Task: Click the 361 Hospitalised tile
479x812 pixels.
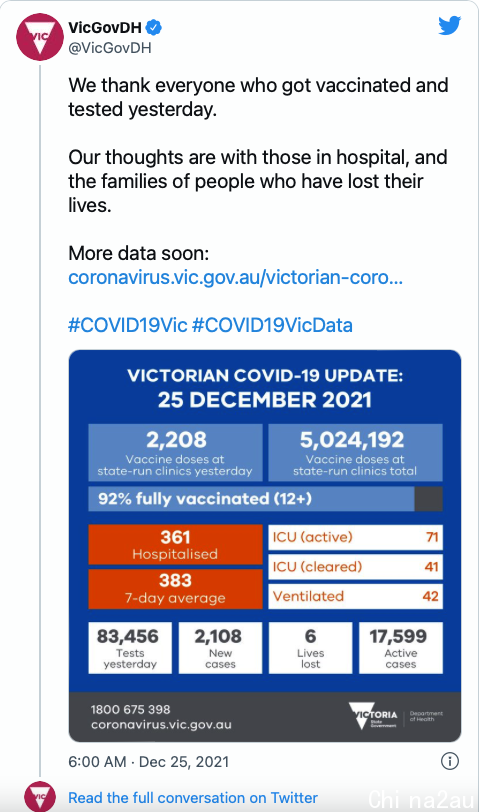Action: pyautogui.click(x=175, y=544)
